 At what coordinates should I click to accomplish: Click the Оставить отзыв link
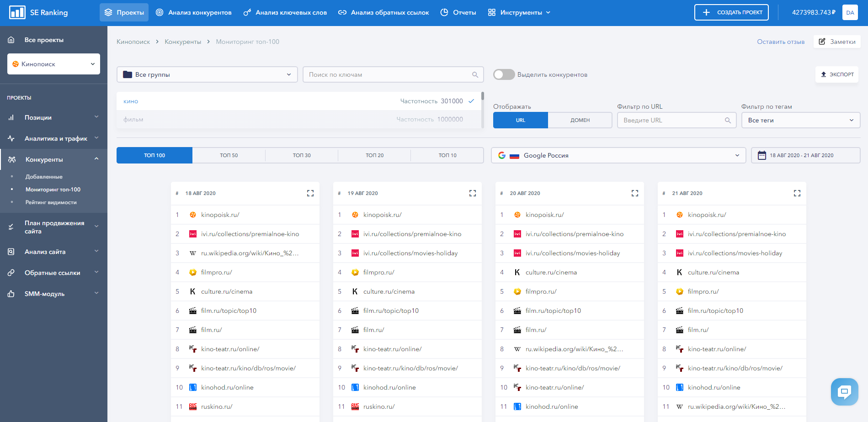tap(781, 42)
